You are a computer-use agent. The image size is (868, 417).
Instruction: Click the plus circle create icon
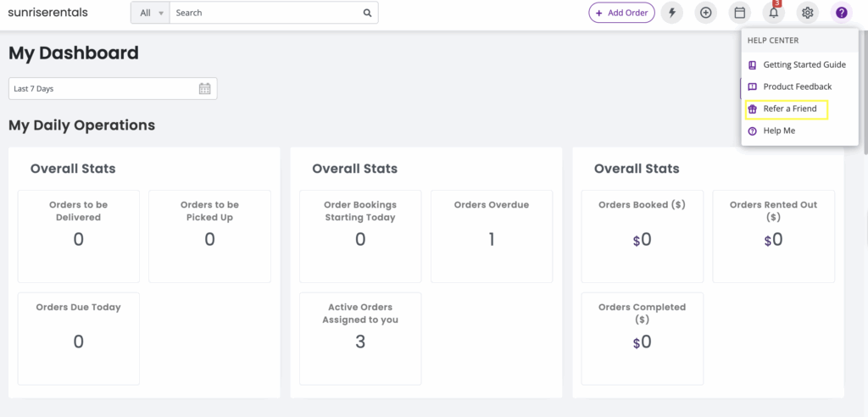[x=705, y=13]
